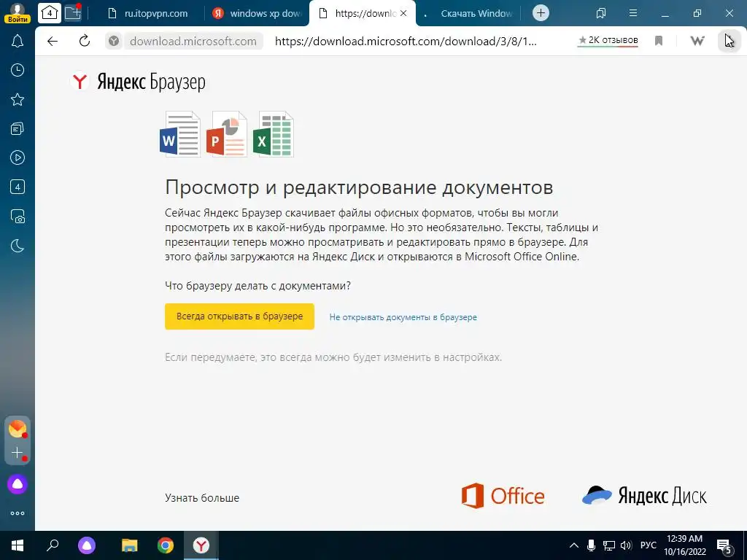Open bookmarks collections icon in title bar
Screen dimensions: 747x560
point(601,13)
